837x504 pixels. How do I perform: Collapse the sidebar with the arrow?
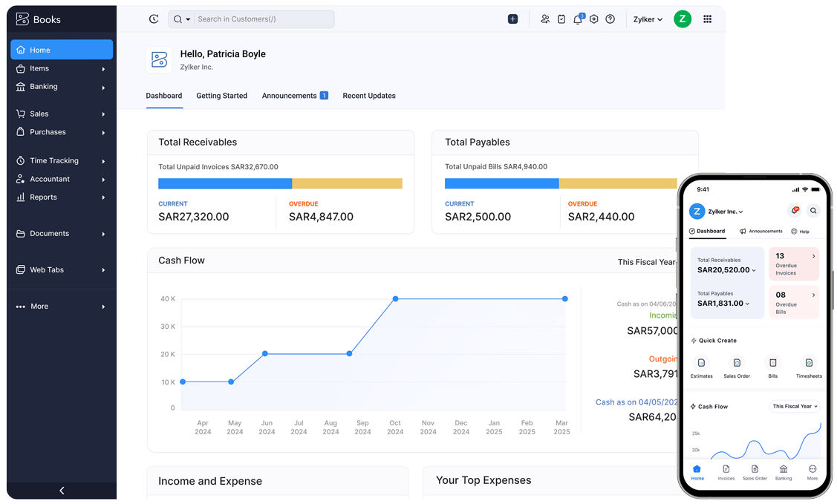(62, 491)
